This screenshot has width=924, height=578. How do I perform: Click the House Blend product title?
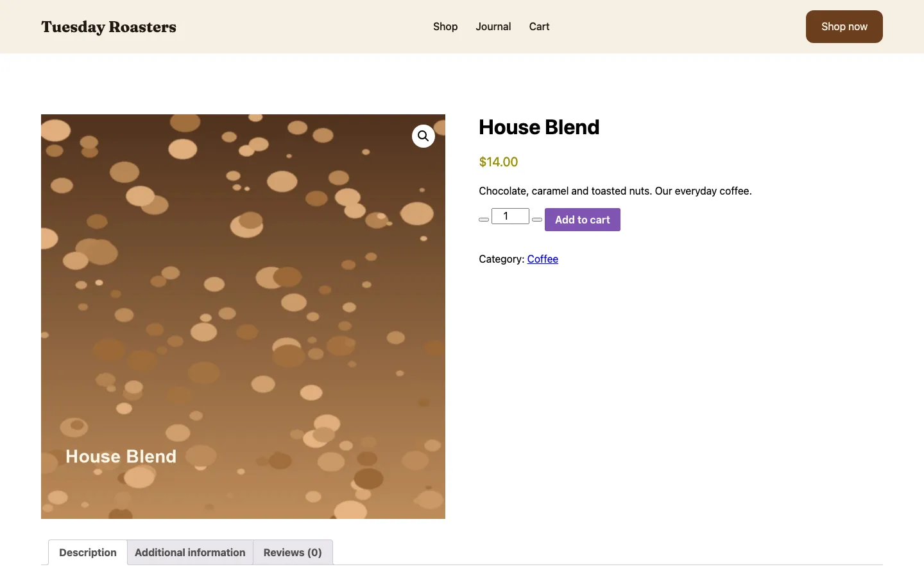click(x=539, y=127)
